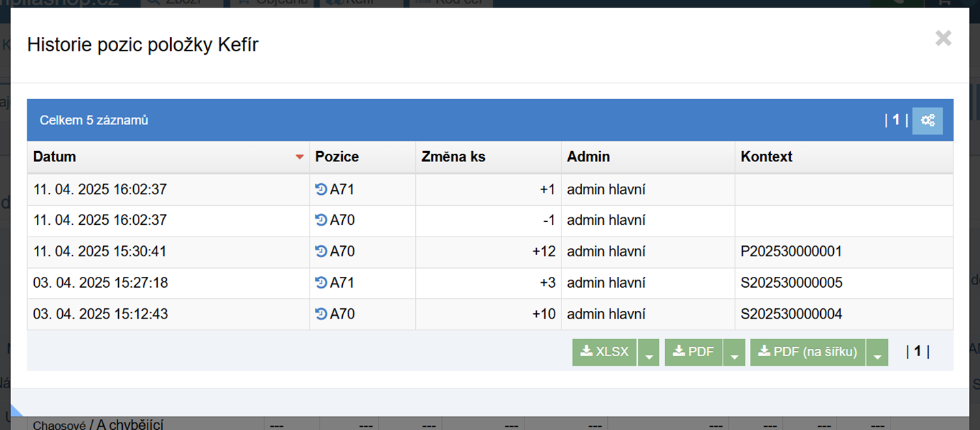Click history icon in the +3 change row
The image size is (980, 430).
321,282
